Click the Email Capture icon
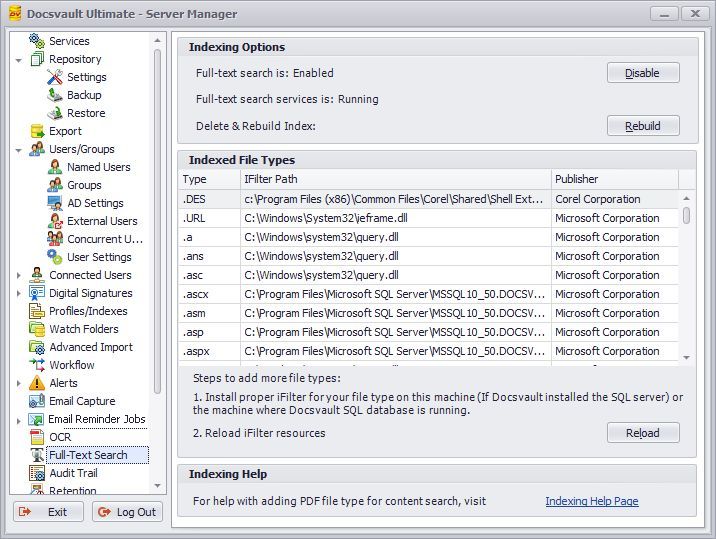716x539 pixels. [37, 401]
